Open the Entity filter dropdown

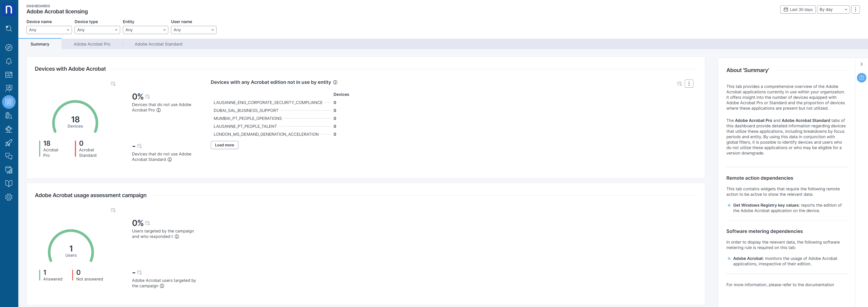pyautogui.click(x=145, y=30)
